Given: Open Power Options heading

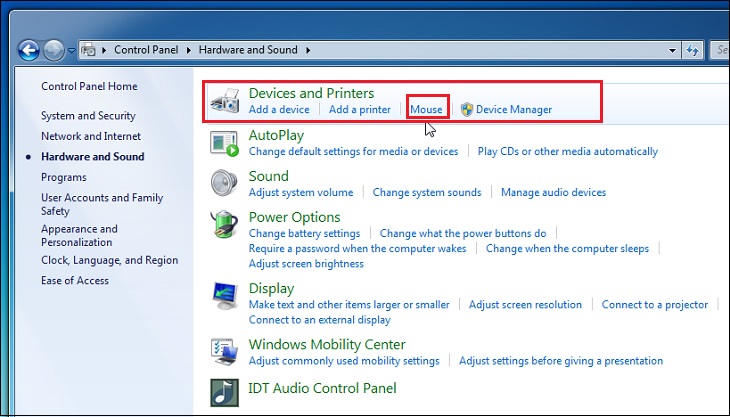Looking at the screenshot, I should [x=294, y=217].
